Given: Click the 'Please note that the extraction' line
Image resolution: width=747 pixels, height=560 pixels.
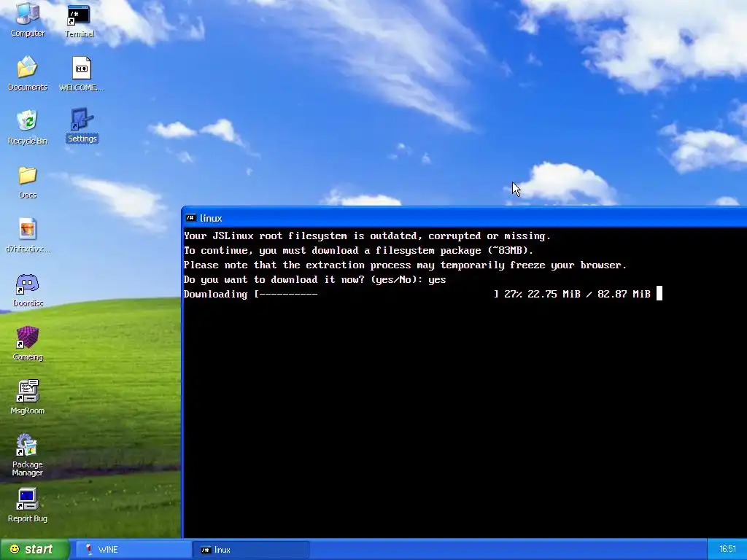Looking at the screenshot, I should click(405, 265).
